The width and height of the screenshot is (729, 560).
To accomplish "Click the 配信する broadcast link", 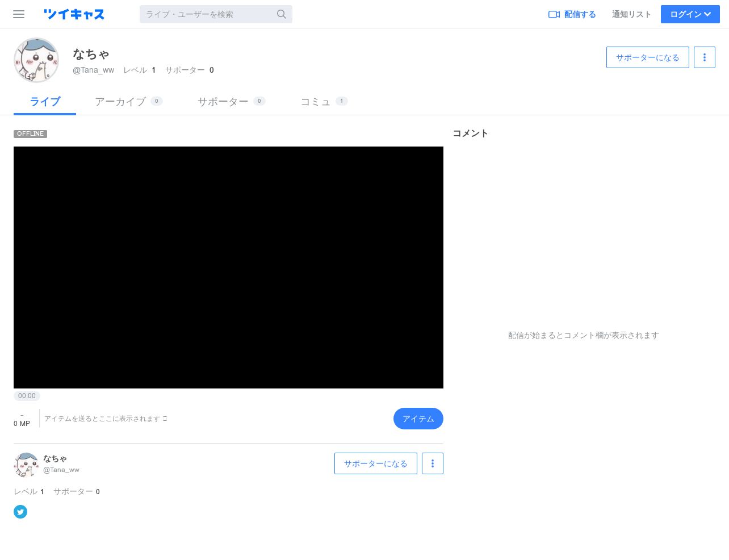I will click(x=572, y=14).
